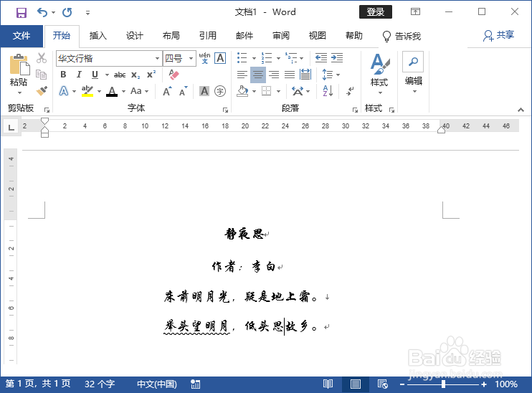The height and width of the screenshot is (393, 532).
Task: Open ribbon display options icon
Action: 415,12
